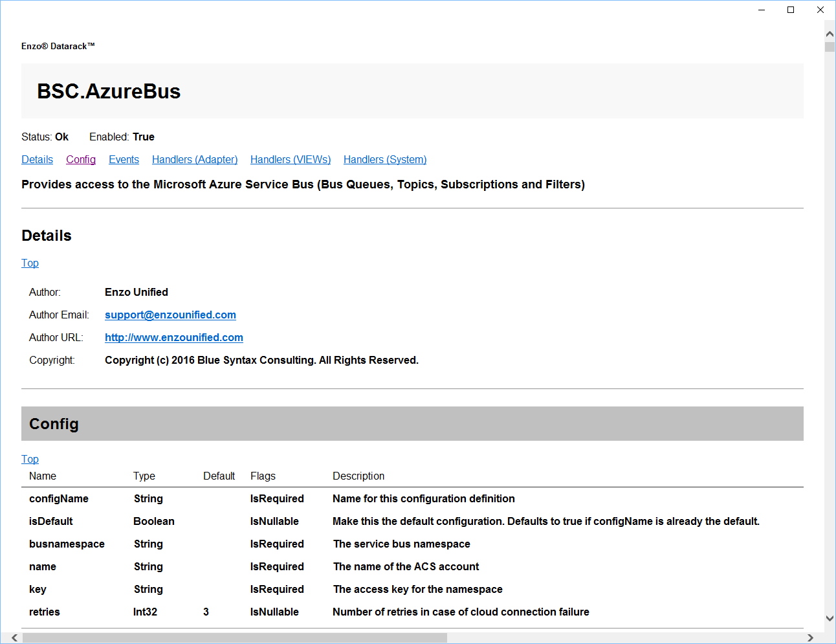This screenshot has width=836, height=644.
Task: Click the vertical scrollbar thumb
Action: [x=830, y=47]
